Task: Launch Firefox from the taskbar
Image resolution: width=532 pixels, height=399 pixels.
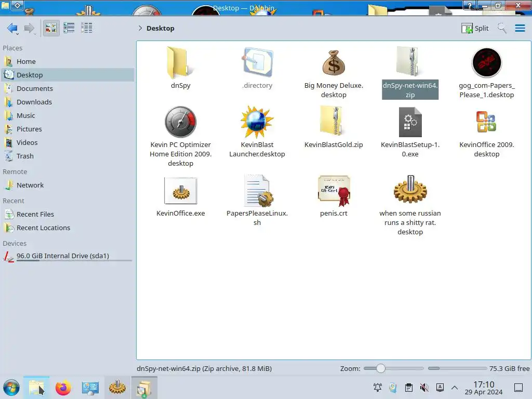Action: pos(63,388)
